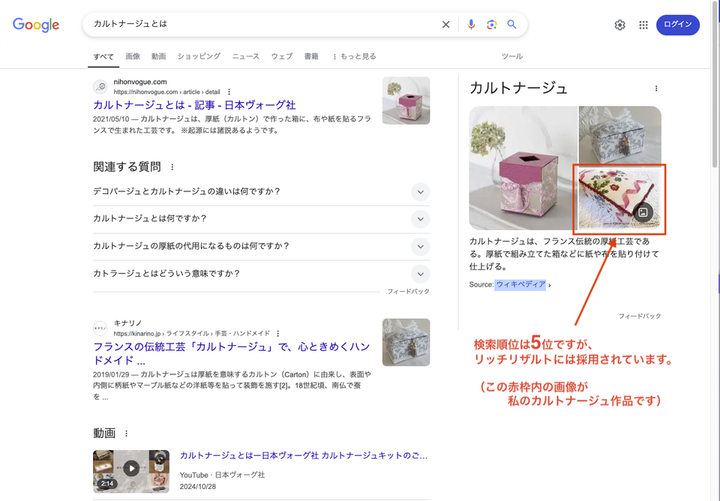The height and width of the screenshot is (501, 720).
Task: Open カルトナージュとは - 記事 - 日本ヴォーグ社 link
Action: pos(194,105)
